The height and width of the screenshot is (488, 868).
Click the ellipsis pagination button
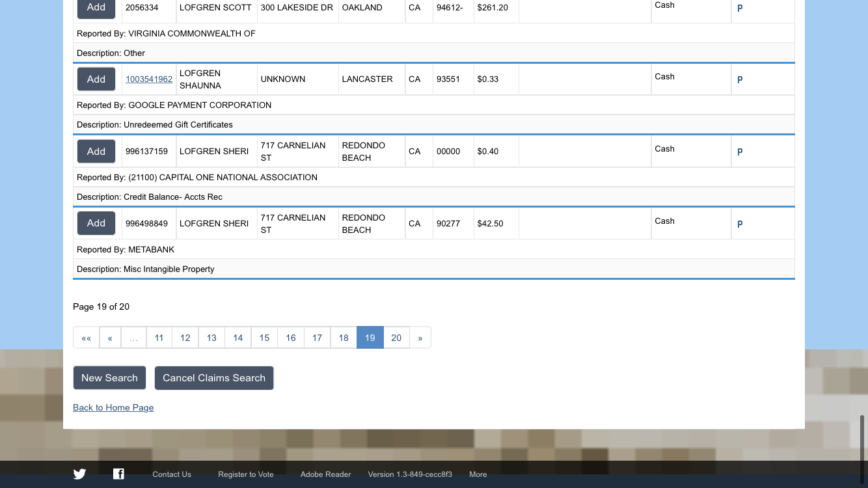(x=133, y=338)
